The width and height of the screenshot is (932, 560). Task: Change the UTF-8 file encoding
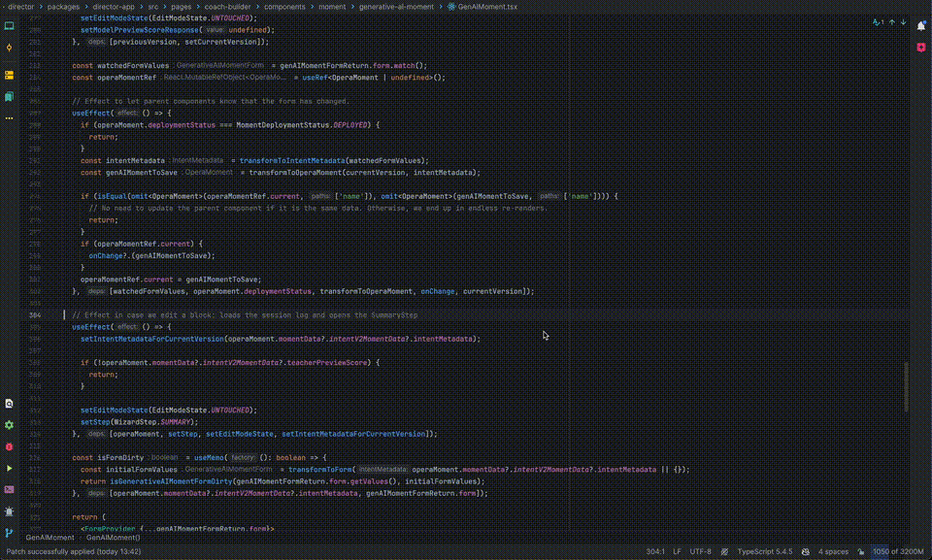(x=700, y=551)
